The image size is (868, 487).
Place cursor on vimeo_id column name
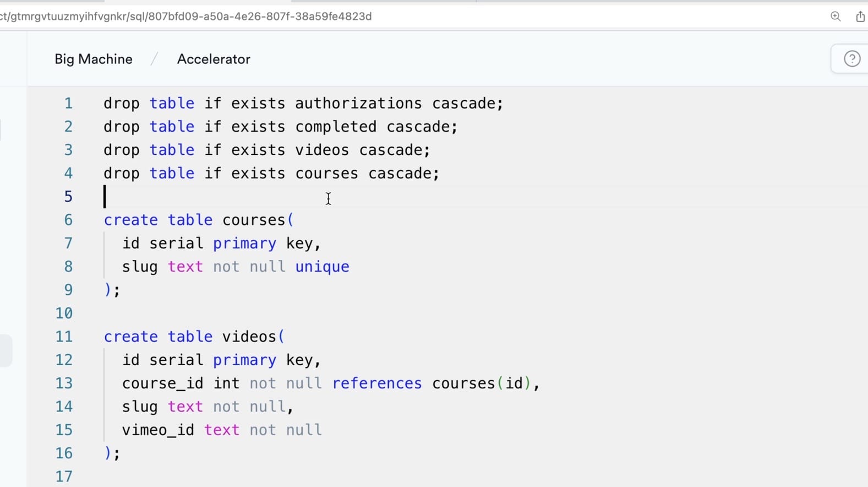[158, 430]
